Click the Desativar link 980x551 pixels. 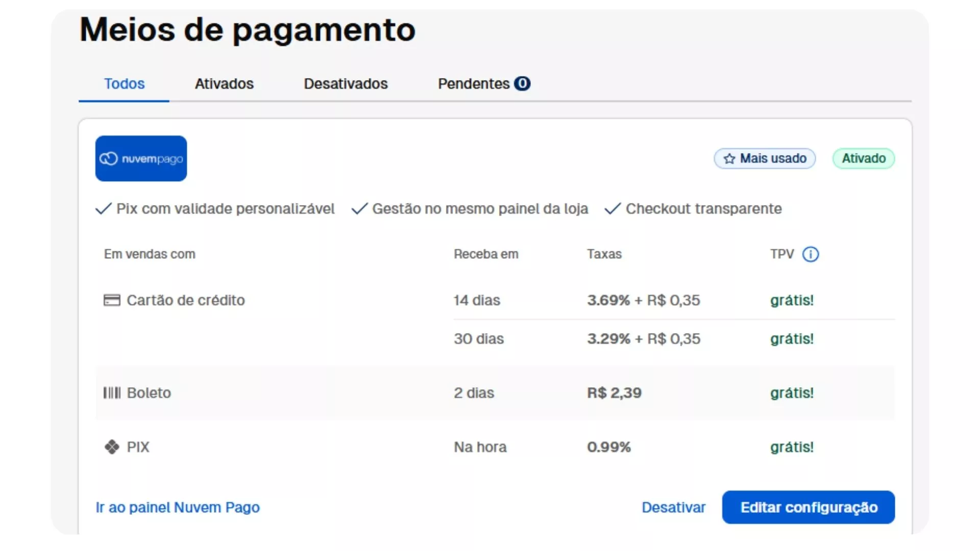(673, 507)
